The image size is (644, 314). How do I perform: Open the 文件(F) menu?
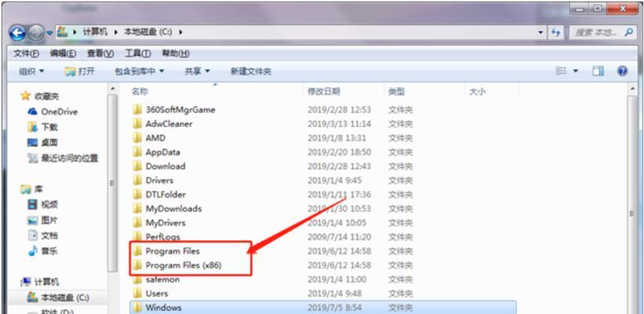(27, 53)
